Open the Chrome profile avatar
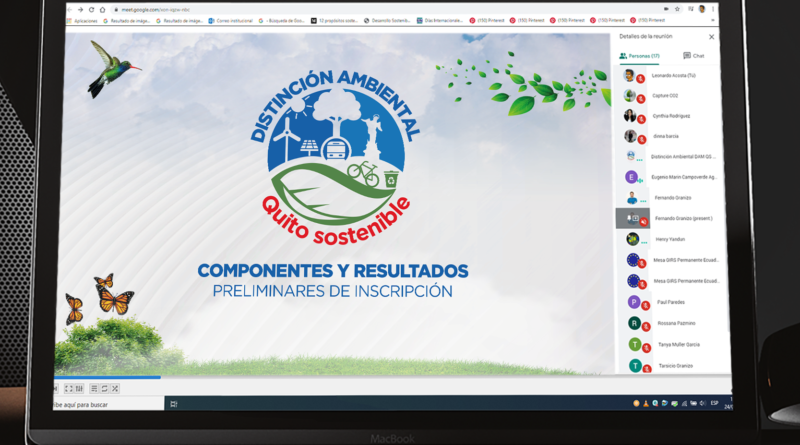The width and height of the screenshot is (800, 445). pyautogui.click(x=702, y=9)
